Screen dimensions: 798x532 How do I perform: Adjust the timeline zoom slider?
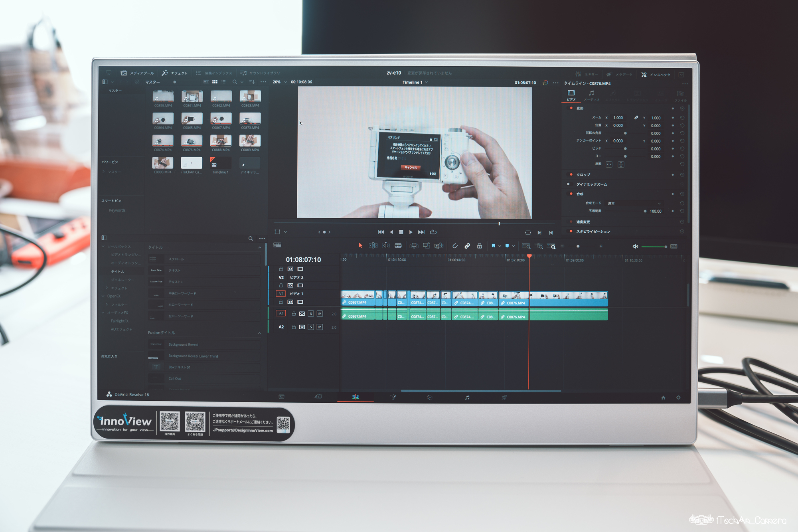click(578, 246)
